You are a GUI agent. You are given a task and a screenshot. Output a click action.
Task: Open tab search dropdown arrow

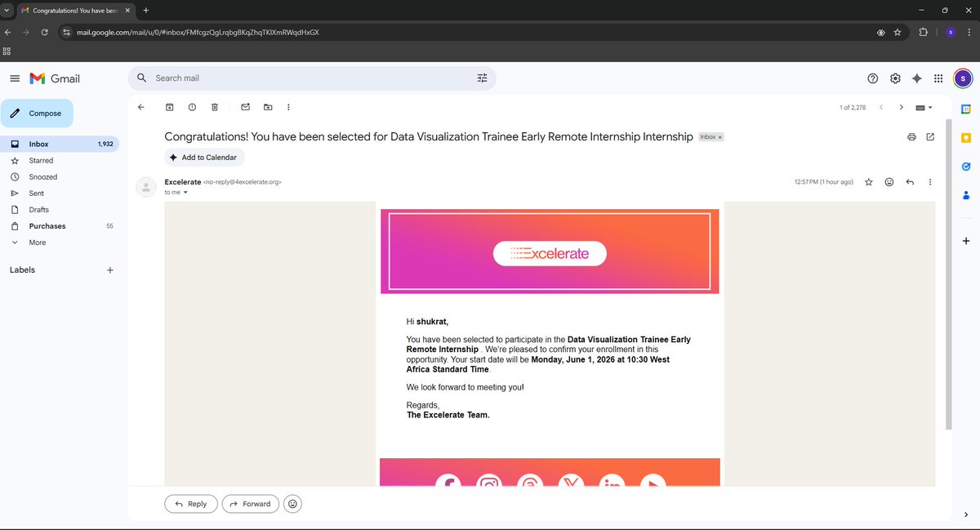click(x=7, y=10)
